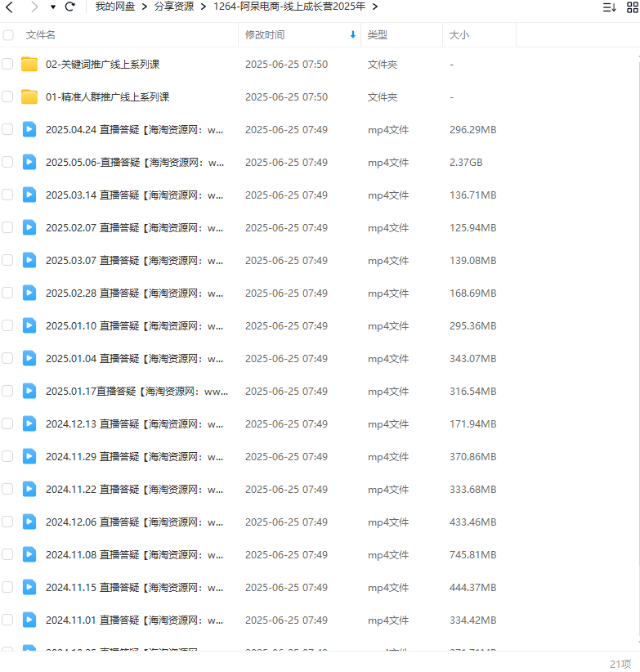Open the file named 2024.12.06 直播答疑
Screen dimensions: 640x672
[135, 522]
